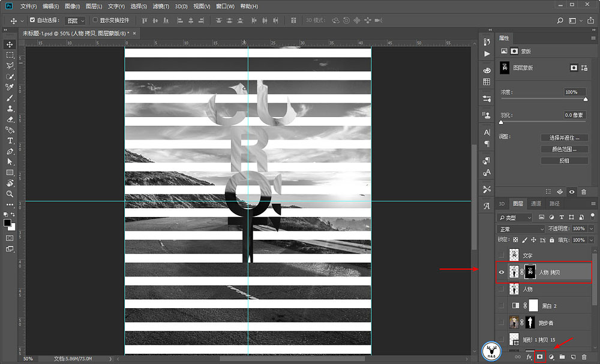
Task: Filter layers by type layers icon
Action: pyautogui.click(x=562, y=217)
